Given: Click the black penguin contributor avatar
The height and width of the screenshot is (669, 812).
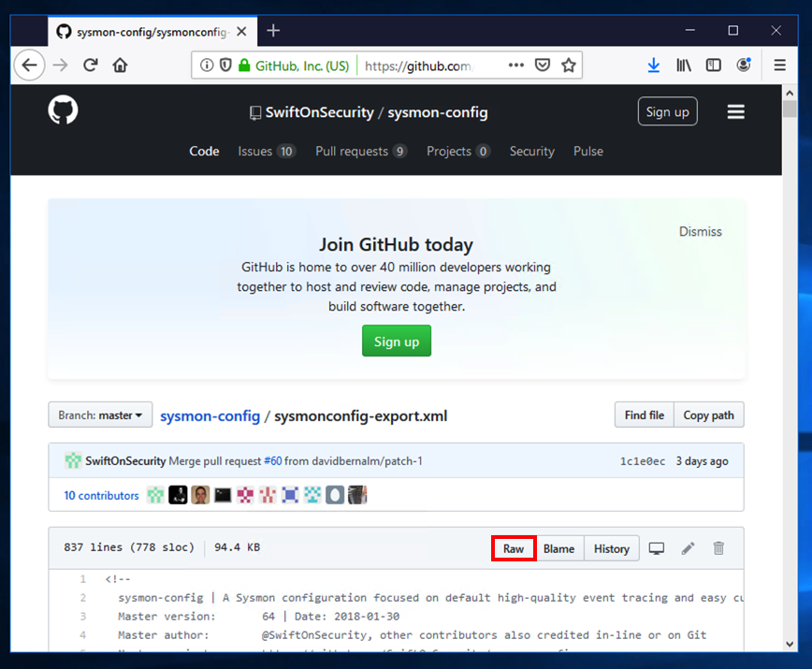Looking at the screenshot, I should click(178, 495).
